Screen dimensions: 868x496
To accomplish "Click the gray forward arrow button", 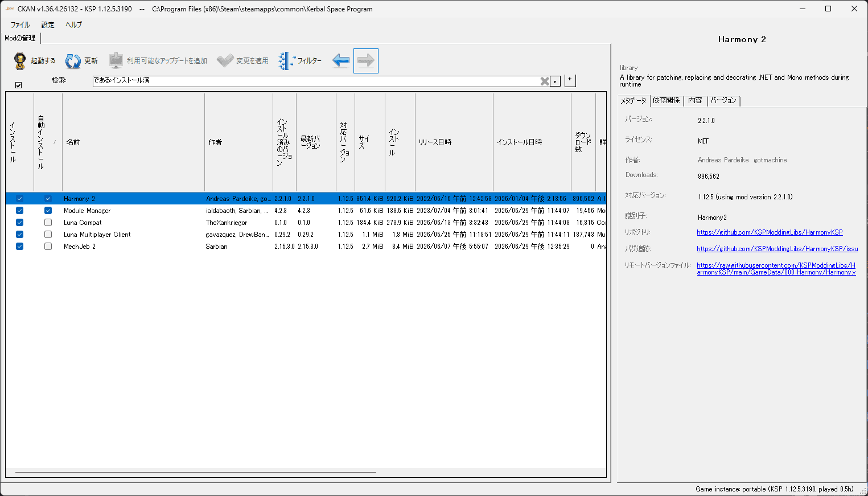I will pos(366,60).
